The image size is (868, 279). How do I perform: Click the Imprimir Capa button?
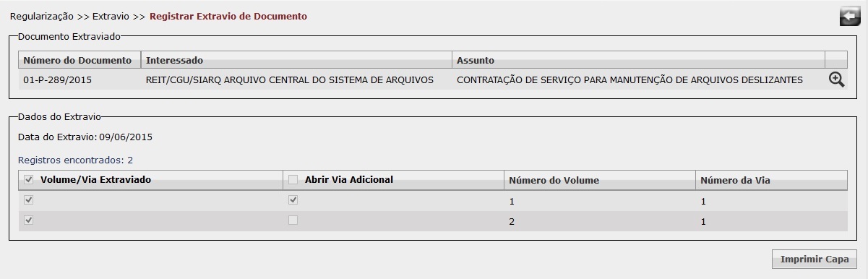pyautogui.click(x=815, y=259)
